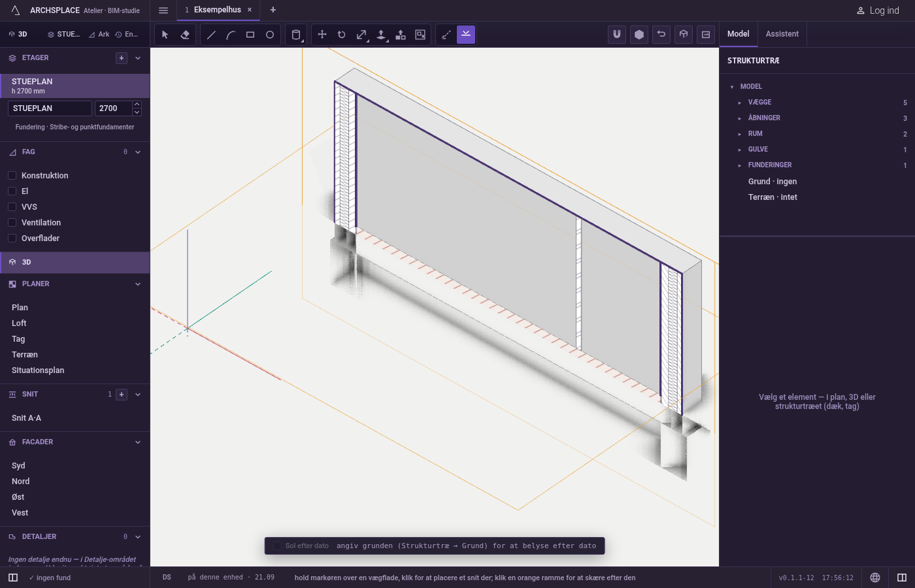Toggle the Ventilation checkbox
Viewport: 915px width, 588px height.
pyautogui.click(x=12, y=222)
